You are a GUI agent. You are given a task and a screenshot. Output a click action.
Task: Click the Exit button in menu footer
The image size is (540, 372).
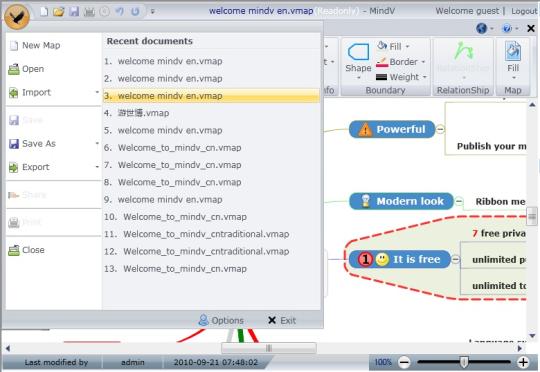tap(282, 320)
